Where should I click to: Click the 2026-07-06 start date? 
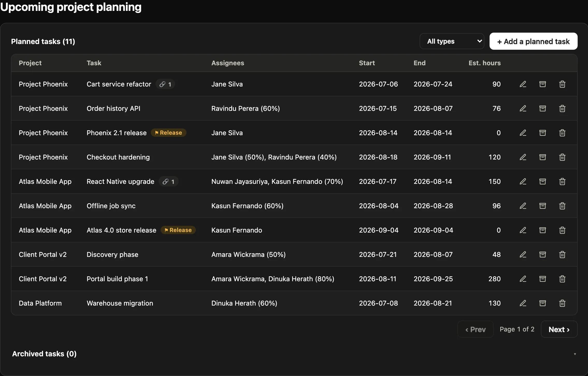point(378,84)
